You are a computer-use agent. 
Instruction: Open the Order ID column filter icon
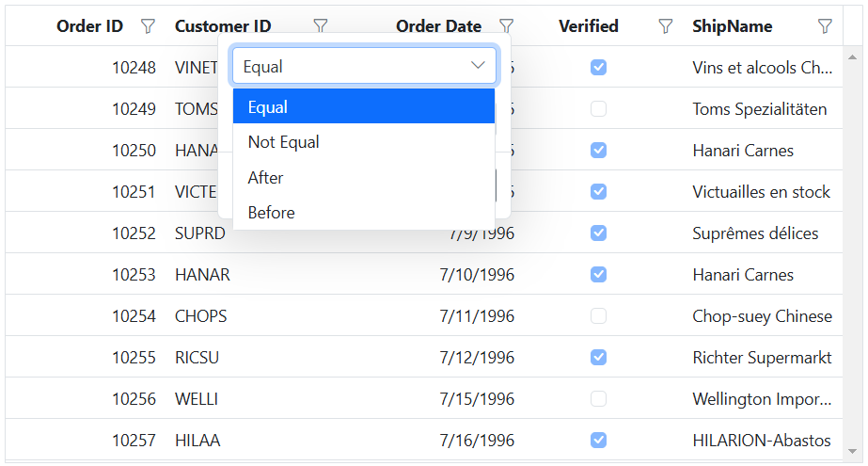(148, 26)
